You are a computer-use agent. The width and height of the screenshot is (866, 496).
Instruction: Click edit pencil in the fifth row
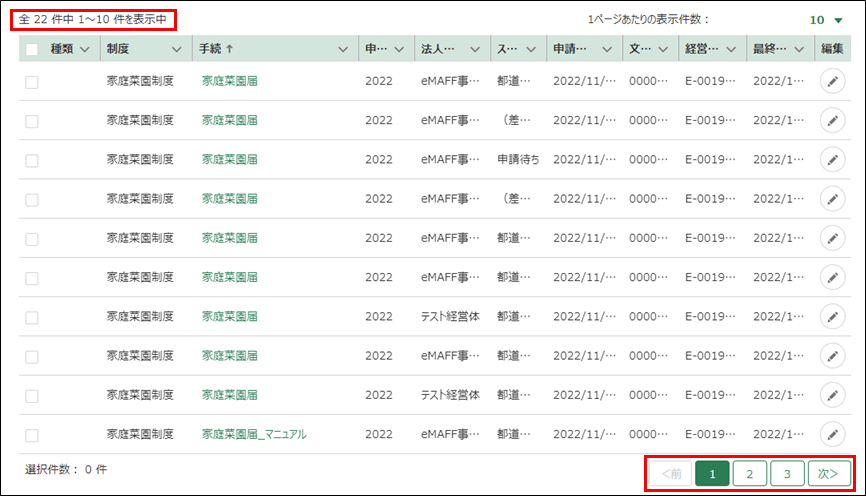[x=832, y=238]
